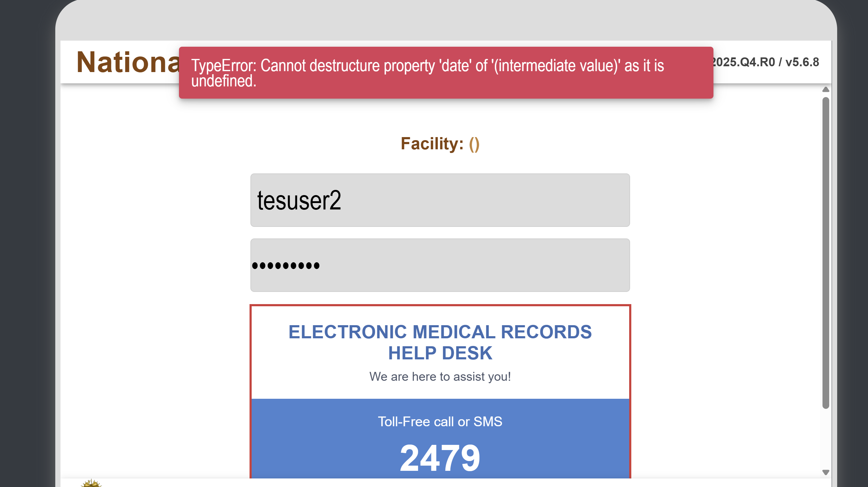This screenshot has height=487, width=868.
Task: Click the 2479 help desk number
Action: (440, 458)
